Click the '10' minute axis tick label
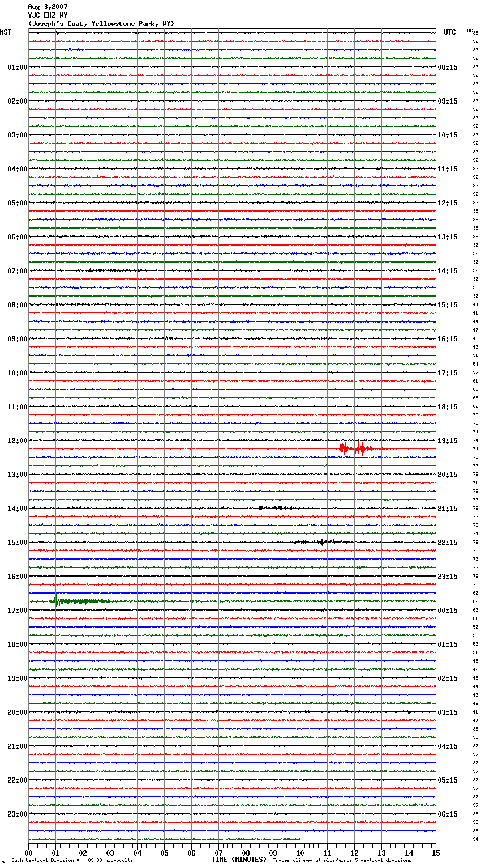 coord(300,853)
